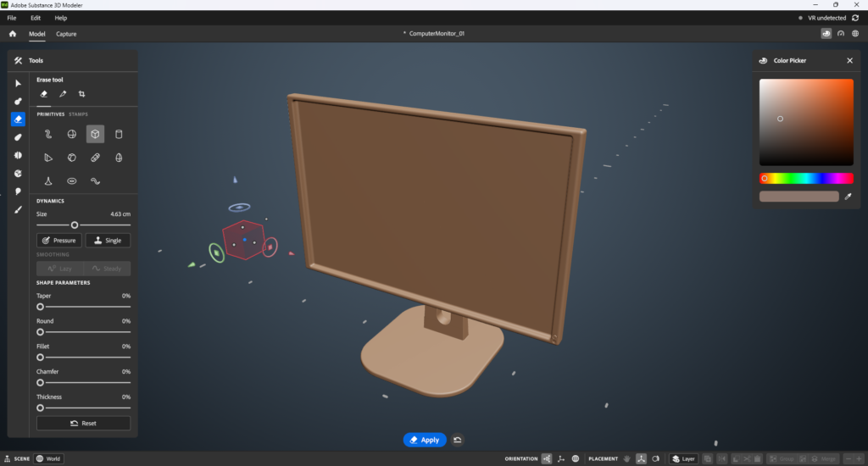Switch to the Capture tab

66,34
